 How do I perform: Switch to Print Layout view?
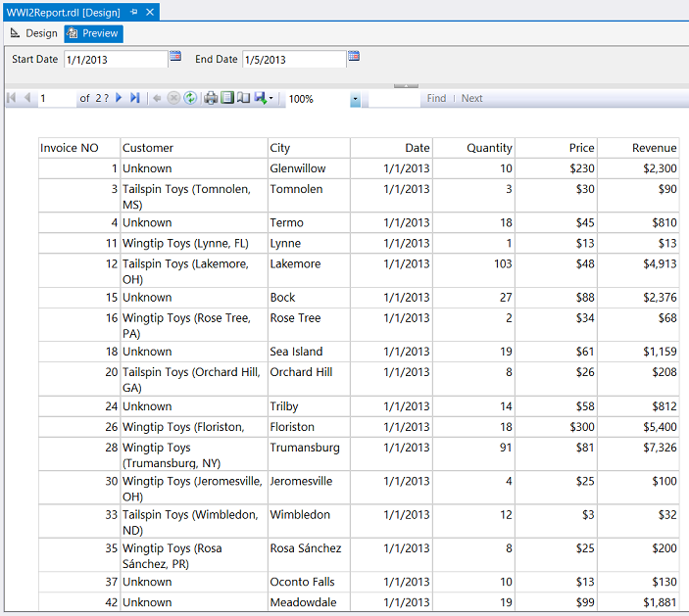227,98
